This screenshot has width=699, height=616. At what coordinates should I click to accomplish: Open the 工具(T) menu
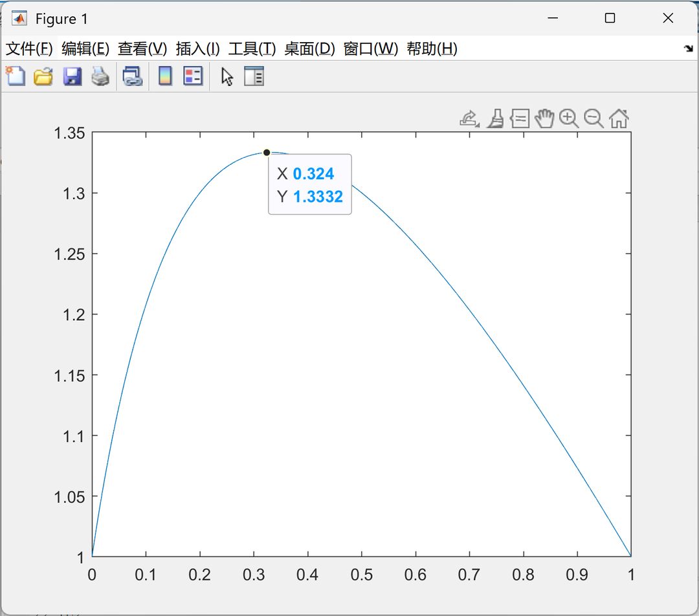[252, 49]
